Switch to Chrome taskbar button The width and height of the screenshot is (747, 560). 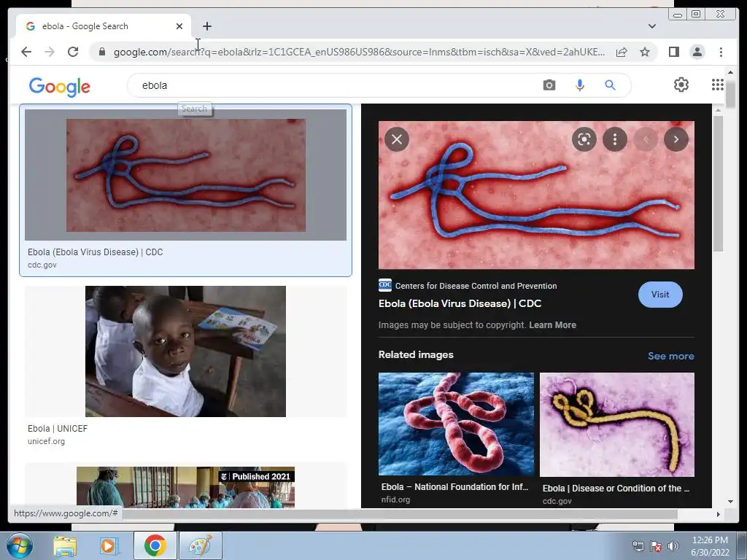click(155, 545)
